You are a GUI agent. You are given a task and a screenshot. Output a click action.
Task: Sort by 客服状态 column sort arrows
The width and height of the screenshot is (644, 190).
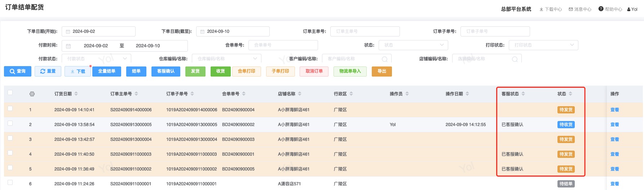[523, 94]
